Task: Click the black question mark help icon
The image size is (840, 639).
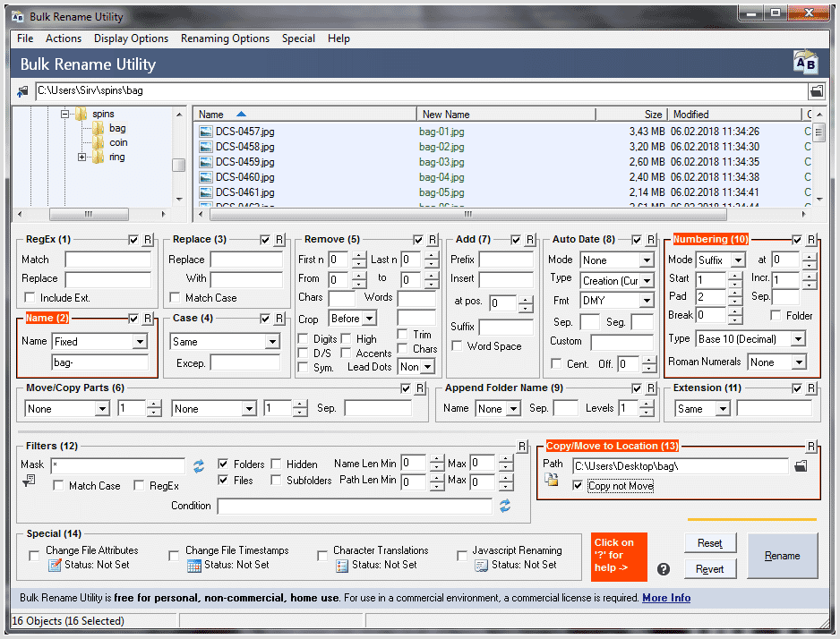Action: [x=664, y=569]
